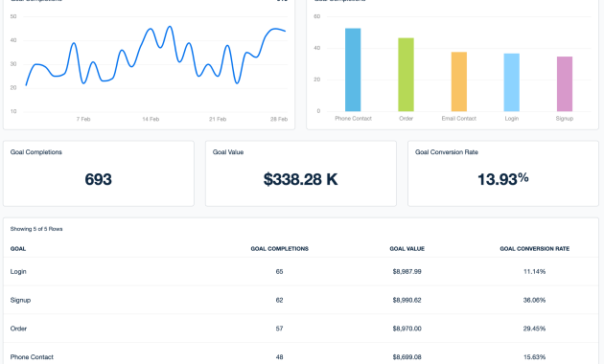
Task: Sort by GOAL CONVERSION RATE column header
Action: pos(535,248)
